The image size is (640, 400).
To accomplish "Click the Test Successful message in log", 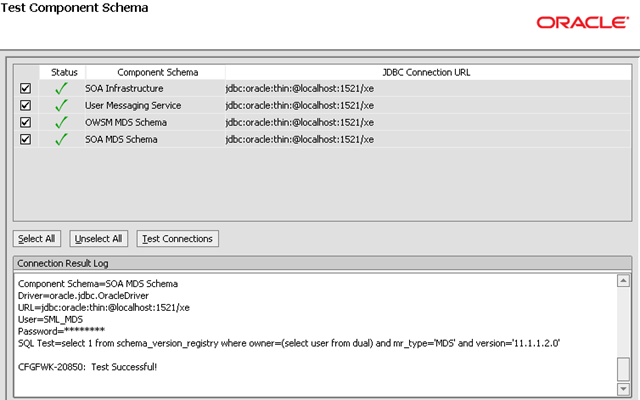I will pyautogui.click(x=88, y=368).
